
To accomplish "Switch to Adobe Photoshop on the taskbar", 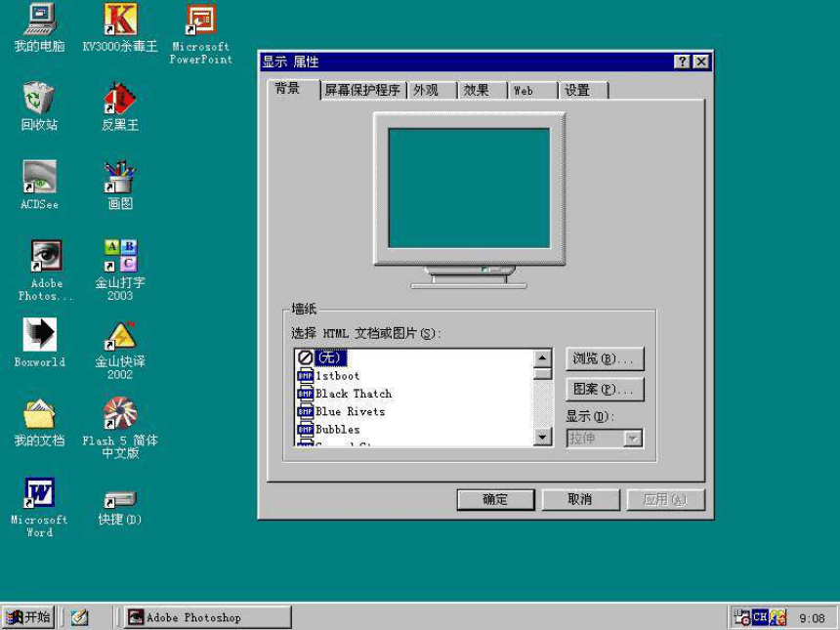I will pos(208,617).
